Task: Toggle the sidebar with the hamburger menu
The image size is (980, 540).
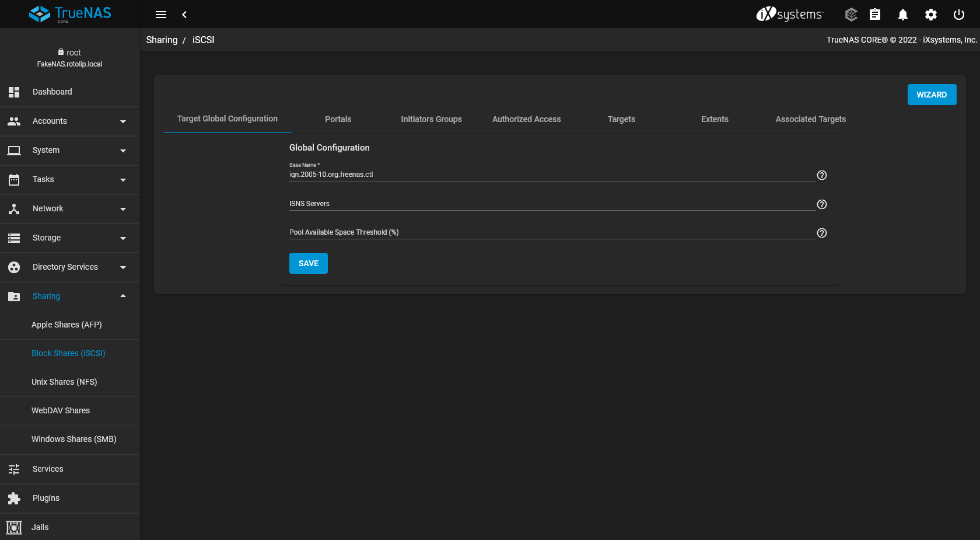Action: tap(161, 14)
